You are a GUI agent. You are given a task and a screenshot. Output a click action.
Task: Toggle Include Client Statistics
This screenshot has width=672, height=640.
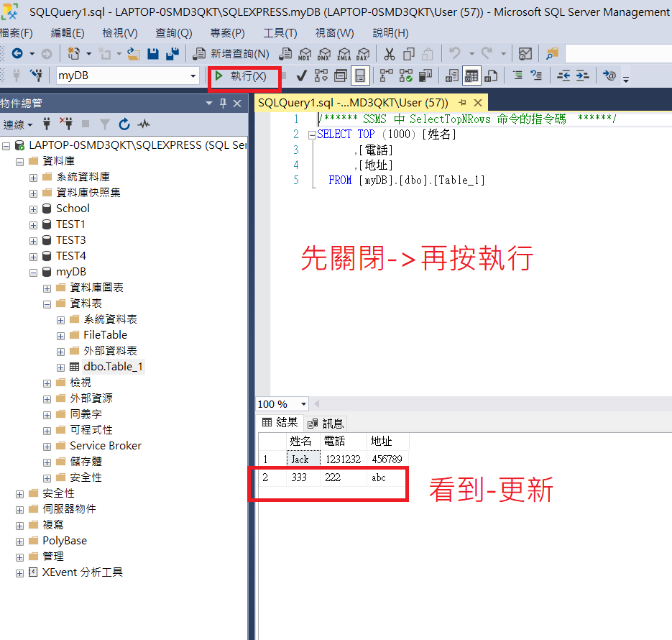425,76
